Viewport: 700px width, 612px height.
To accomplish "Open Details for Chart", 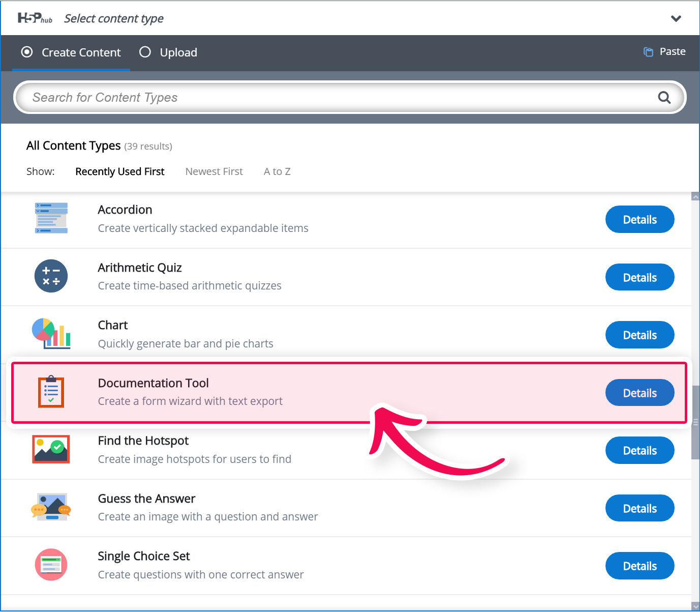I will click(x=640, y=335).
